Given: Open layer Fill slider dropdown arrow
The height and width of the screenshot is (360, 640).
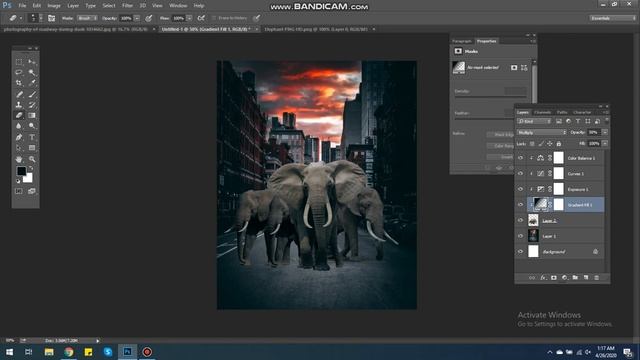Looking at the screenshot, I should pyautogui.click(x=605, y=144).
